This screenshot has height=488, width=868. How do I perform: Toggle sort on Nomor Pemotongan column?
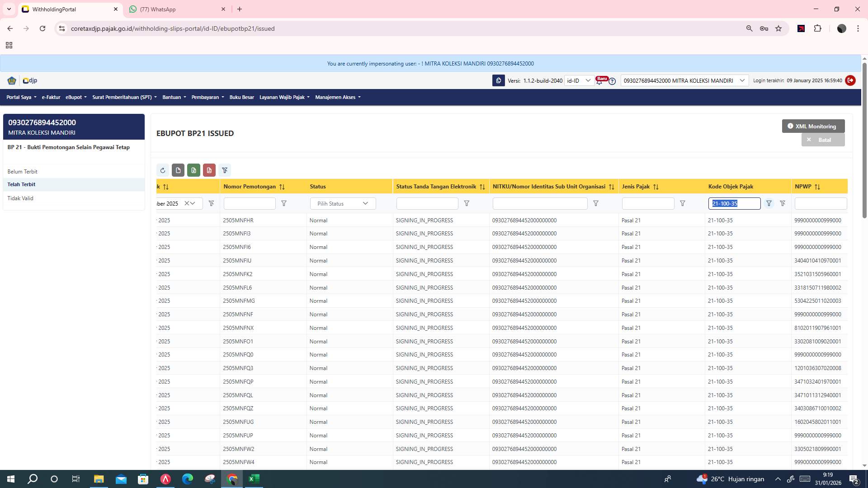pyautogui.click(x=282, y=186)
